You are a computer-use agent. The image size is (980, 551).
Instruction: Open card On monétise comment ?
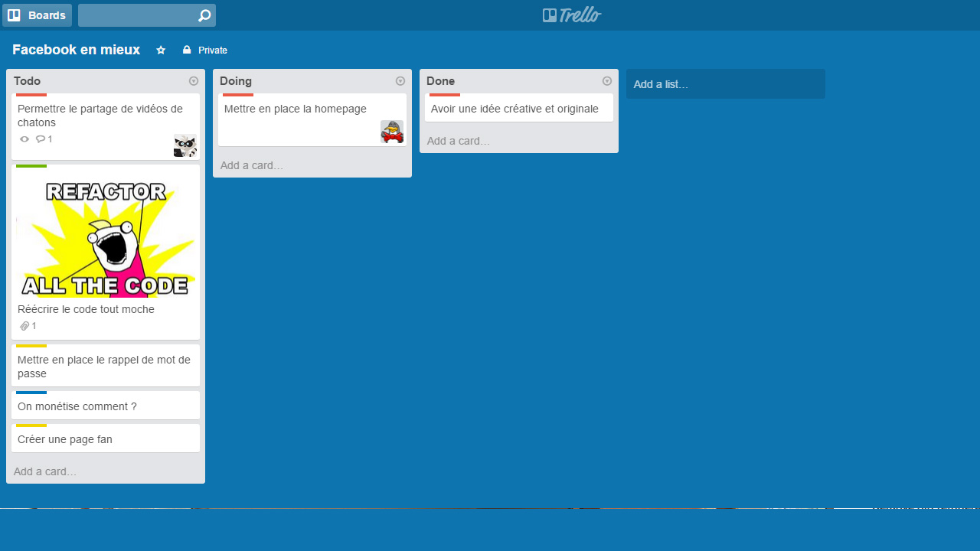(x=106, y=406)
